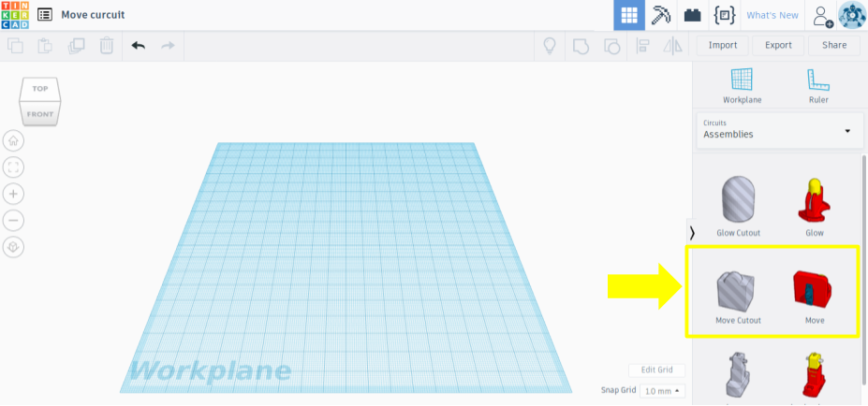The width and height of the screenshot is (868, 406).
Task: Zoom in with the plus button
Action: pos(13,195)
